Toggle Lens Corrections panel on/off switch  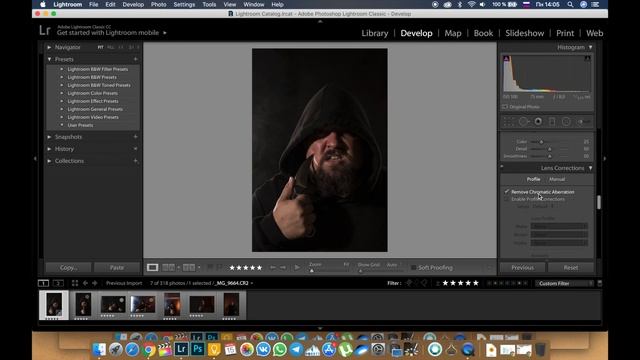point(502,167)
